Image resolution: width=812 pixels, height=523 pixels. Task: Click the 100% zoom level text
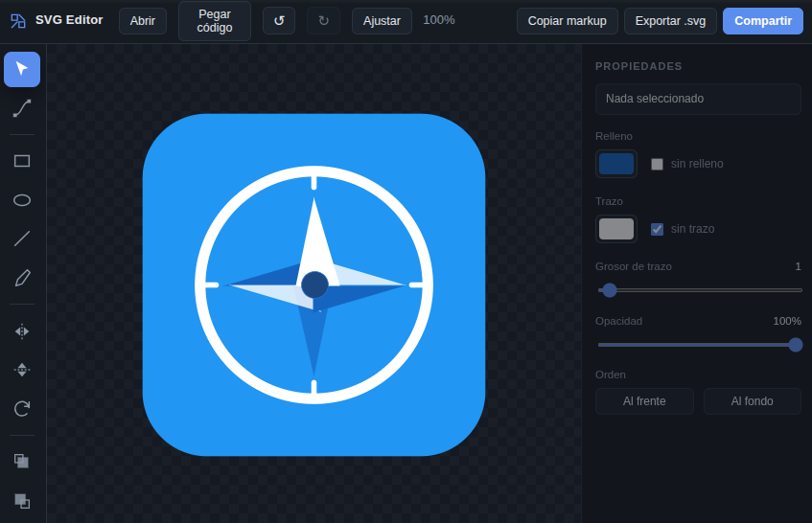click(439, 20)
